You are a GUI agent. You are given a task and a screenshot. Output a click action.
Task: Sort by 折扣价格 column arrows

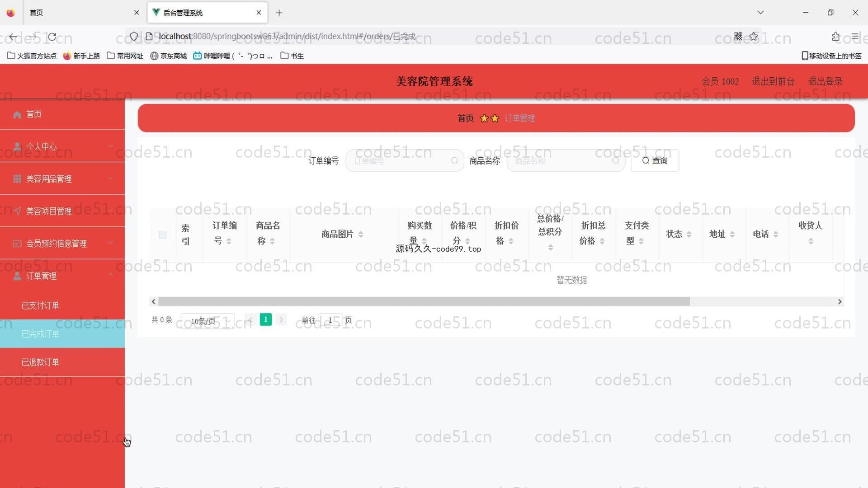click(x=511, y=241)
